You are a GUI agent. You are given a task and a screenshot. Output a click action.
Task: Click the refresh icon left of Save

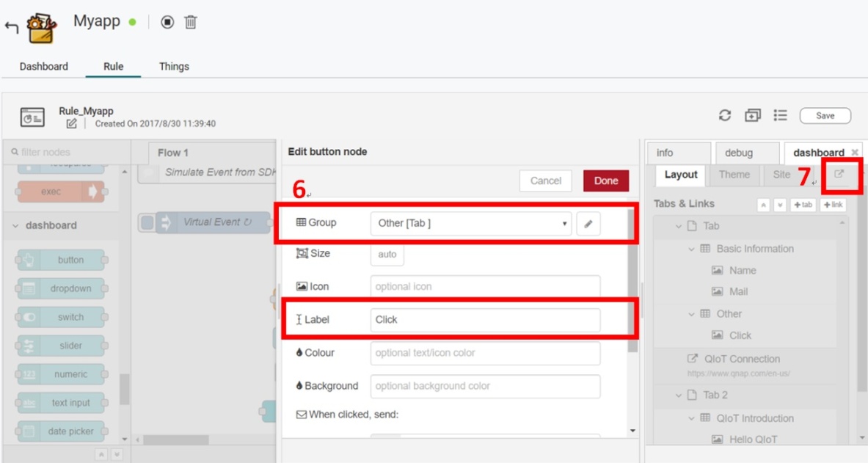[725, 115]
